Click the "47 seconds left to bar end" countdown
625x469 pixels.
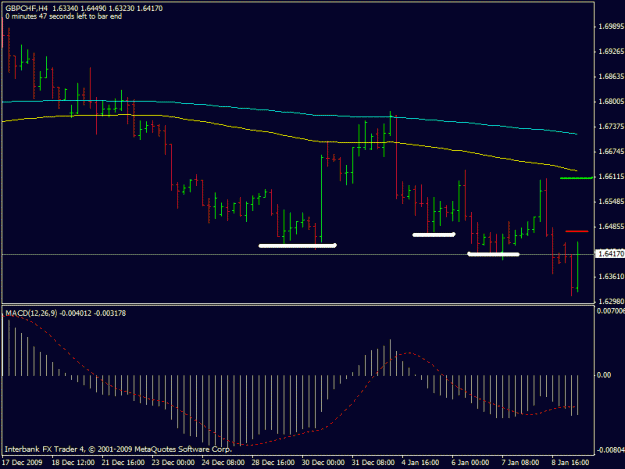(x=80, y=17)
